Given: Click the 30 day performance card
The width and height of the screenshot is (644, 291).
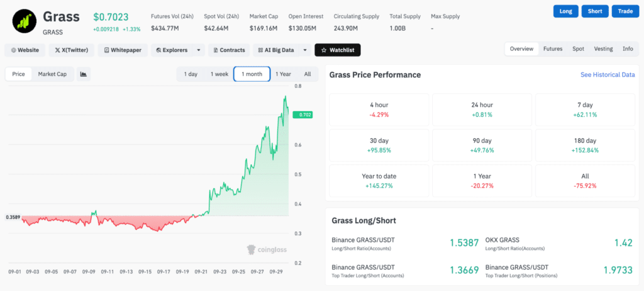Looking at the screenshot, I should point(379,145).
